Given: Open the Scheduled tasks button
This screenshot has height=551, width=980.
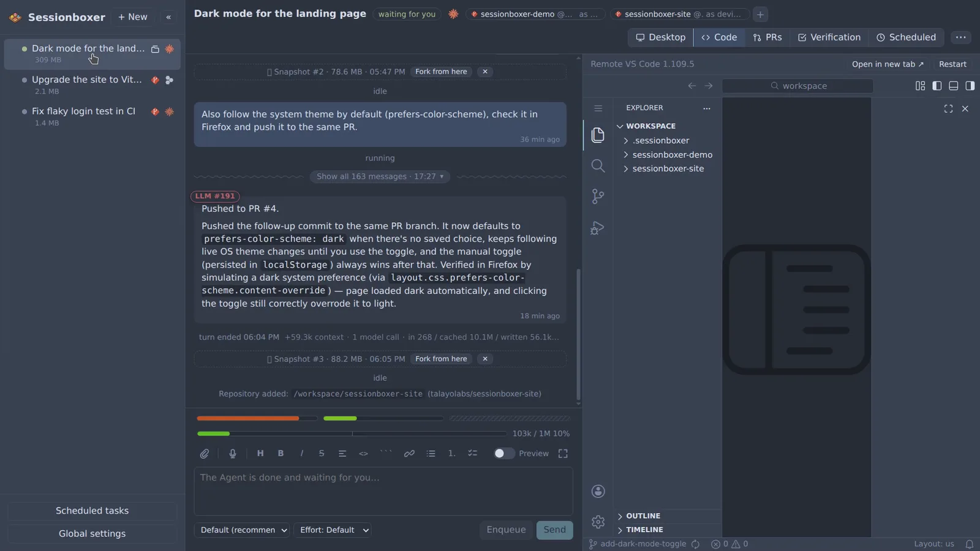Looking at the screenshot, I should pyautogui.click(x=92, y=511).
